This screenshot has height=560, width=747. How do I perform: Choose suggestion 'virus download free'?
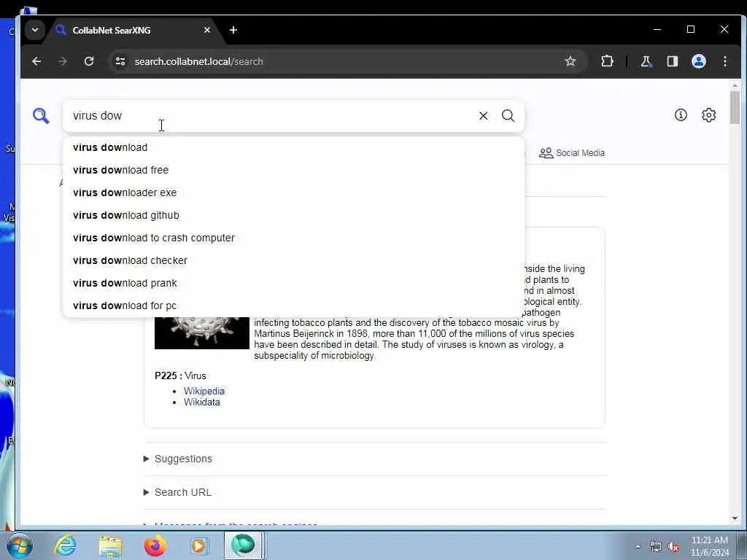click(293, 170)
